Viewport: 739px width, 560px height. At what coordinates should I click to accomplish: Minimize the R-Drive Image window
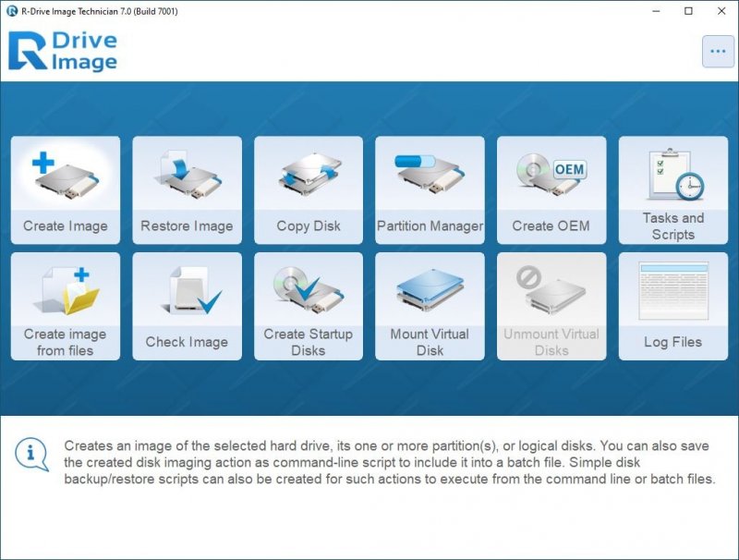(x=656, y=11)
